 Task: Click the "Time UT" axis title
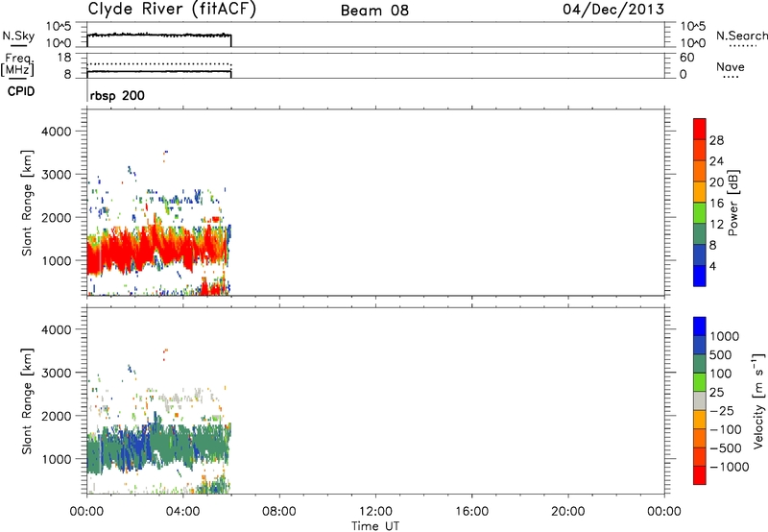coord(375,526)
